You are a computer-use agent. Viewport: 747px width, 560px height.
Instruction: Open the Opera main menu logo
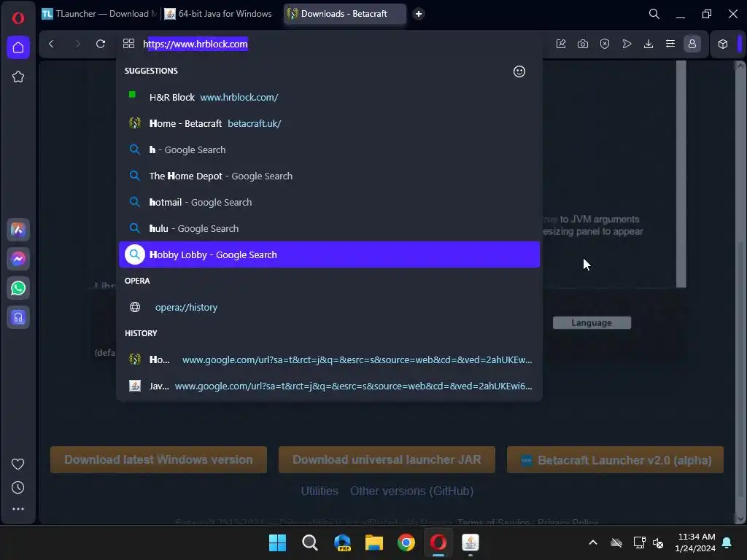point(18,18)
